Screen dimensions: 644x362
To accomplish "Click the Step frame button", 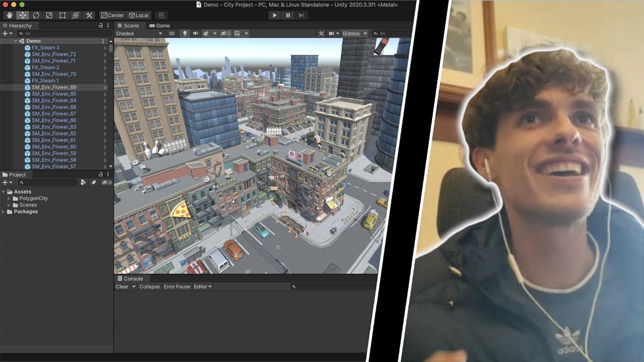I will pyautogui.click(x=301, y=15).
